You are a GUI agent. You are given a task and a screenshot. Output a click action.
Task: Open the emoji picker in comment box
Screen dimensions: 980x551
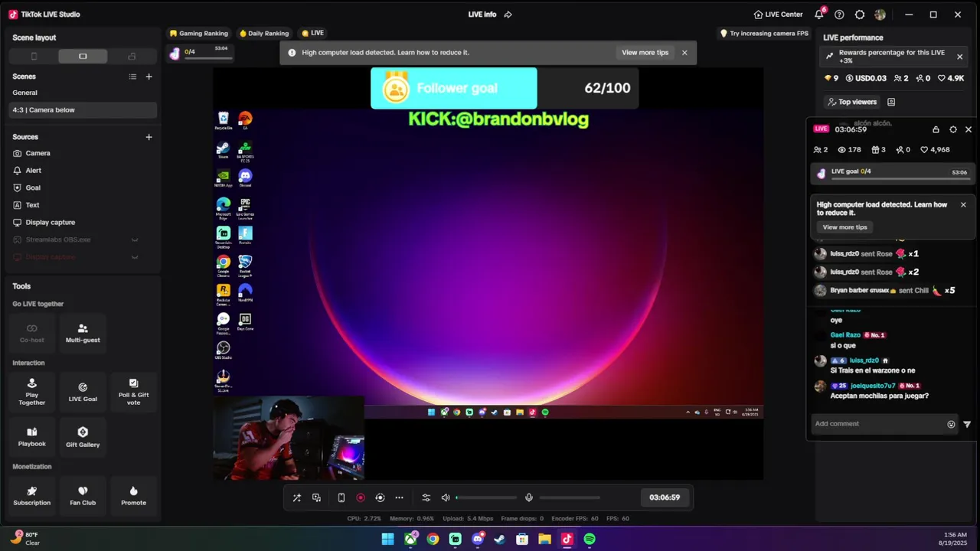[951, 424]
